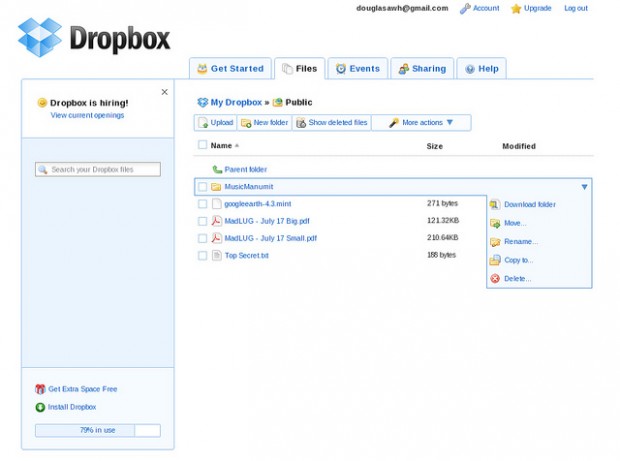Image resolution: width=620 pixels, height=461 pixels.
Task: Click the Events clock icon
Action: point(340,69)
